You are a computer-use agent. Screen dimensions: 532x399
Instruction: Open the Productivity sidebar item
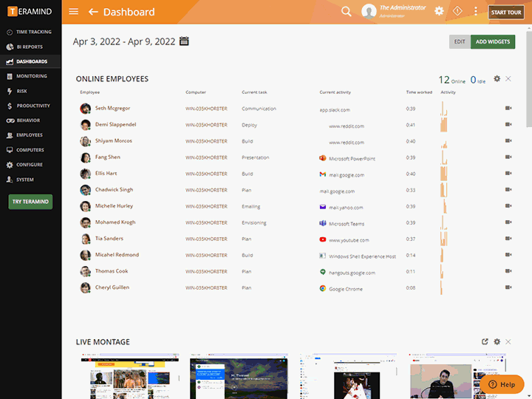[x=32, y=106]
